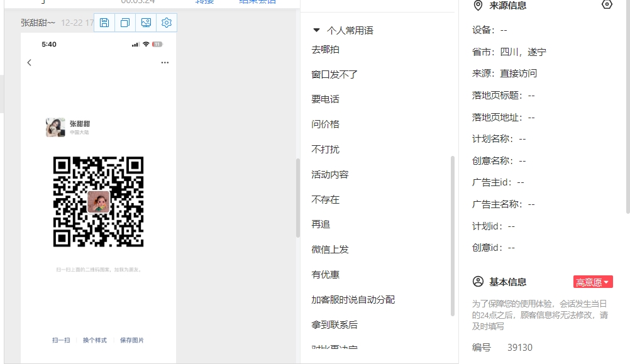Image resolution: width=630 pixels, height=364 pixels.
Task: Click the quick phrases list scrollbar
Action: pyautogui.click(x=453, y=236)
